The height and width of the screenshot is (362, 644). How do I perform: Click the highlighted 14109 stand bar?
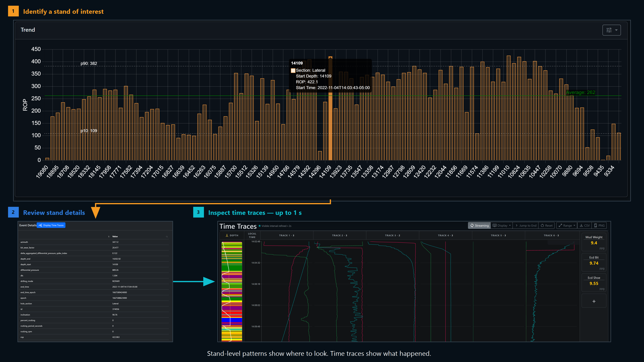coord(330,108)
